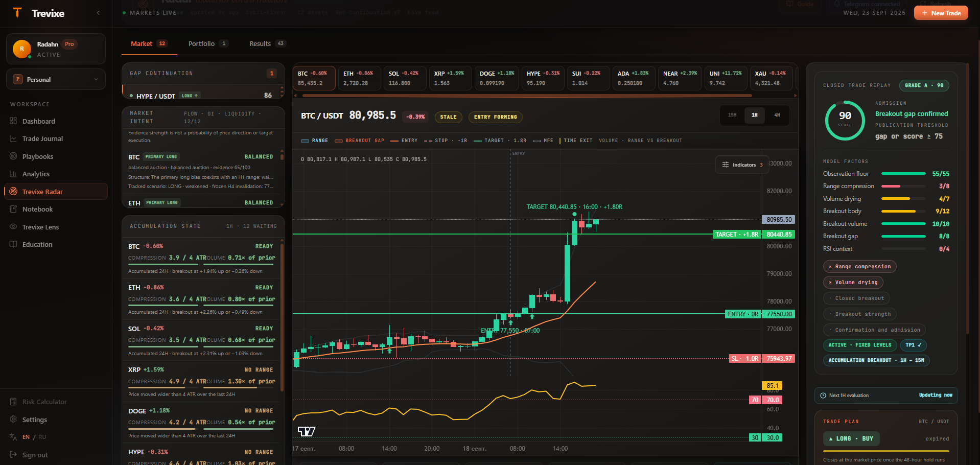This screenshot has width=980, height=465.
Task: Open the Personal workspace dropdown
Action: pyautogui.click(x=56, y=79)
